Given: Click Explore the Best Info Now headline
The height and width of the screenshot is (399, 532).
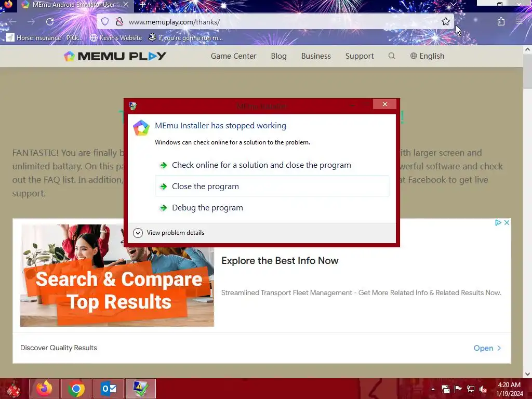Looking at the screenshot, I should (280, 261).
